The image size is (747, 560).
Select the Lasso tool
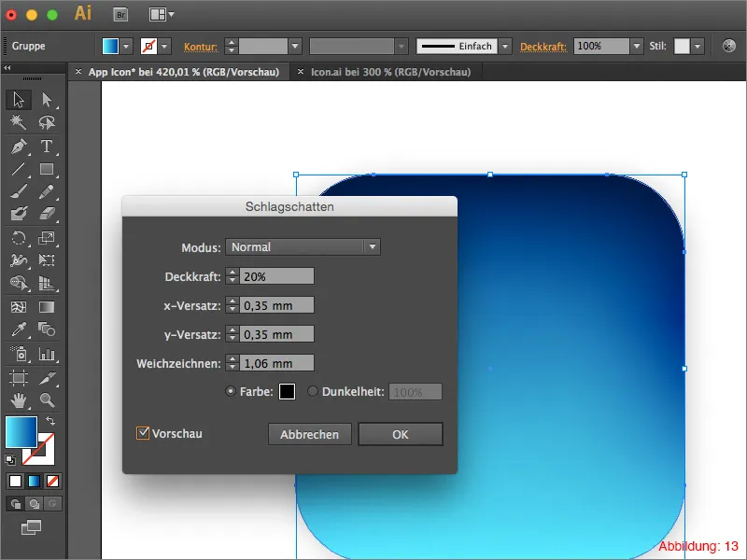tap(47, 122)
